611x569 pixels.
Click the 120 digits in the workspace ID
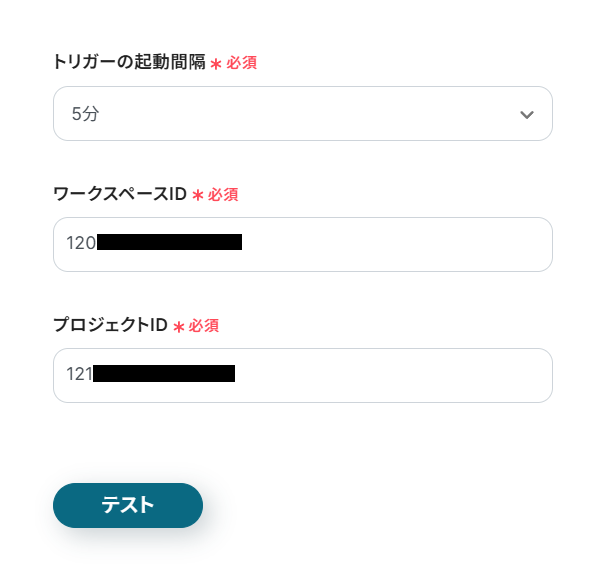coord(81,242)
